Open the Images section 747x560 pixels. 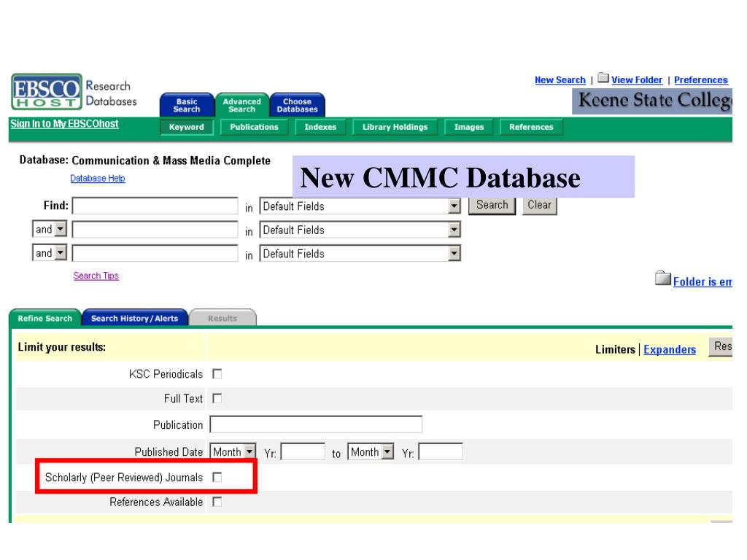tap(469, 127)
